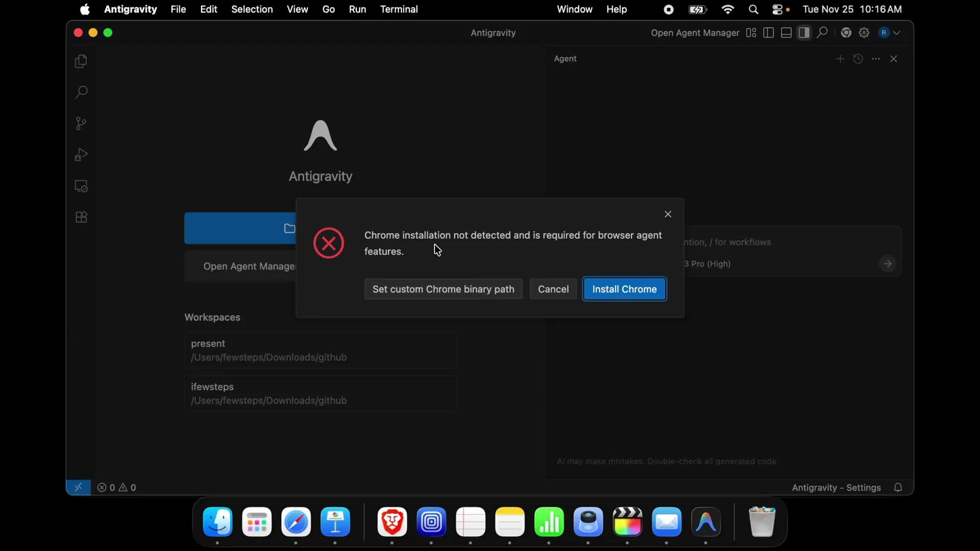Click the Chrome icon in the title bar
Screen dimensions: 980x551
[x=846, y=33]
